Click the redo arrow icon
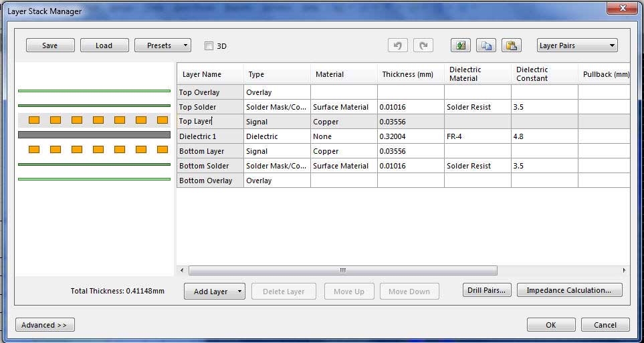 click(423, 45)
